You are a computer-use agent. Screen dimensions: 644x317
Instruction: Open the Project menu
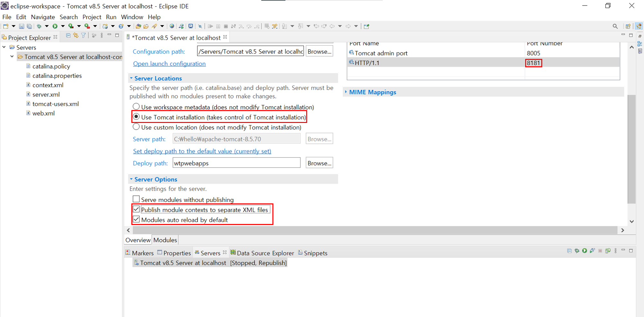92,17
